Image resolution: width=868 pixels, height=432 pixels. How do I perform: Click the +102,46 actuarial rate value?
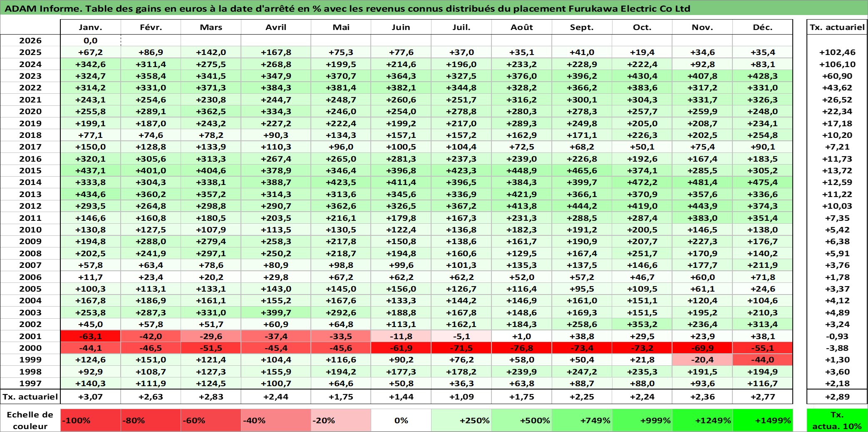coord(837,52)
